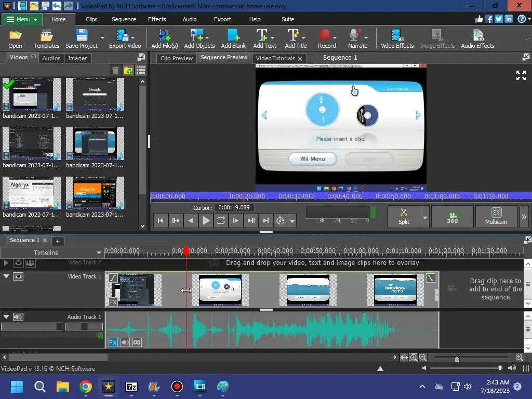Step forward one frame

235,220
